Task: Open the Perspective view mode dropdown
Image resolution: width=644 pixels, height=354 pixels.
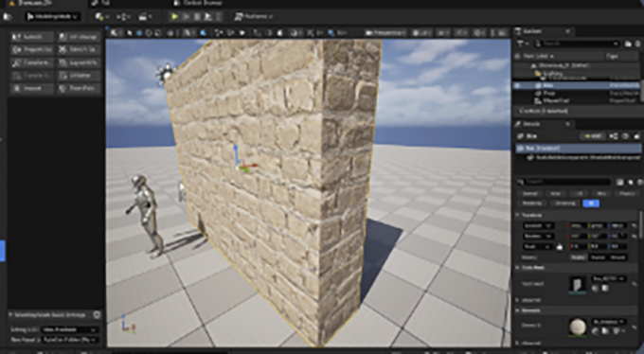Action: (x=386, y=32)
